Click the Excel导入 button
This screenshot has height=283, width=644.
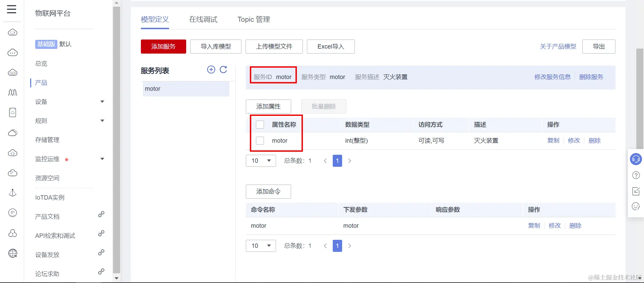click(331, 47)
